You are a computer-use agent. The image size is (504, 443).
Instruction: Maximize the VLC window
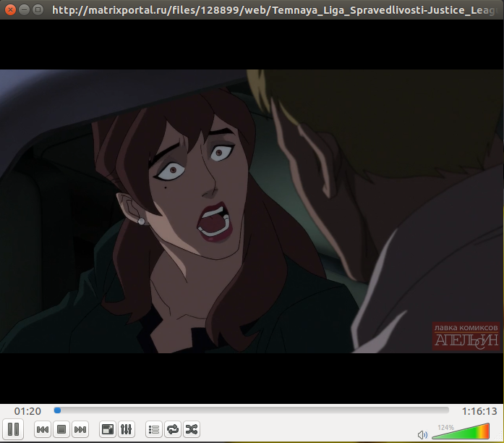tap(38, 10)
